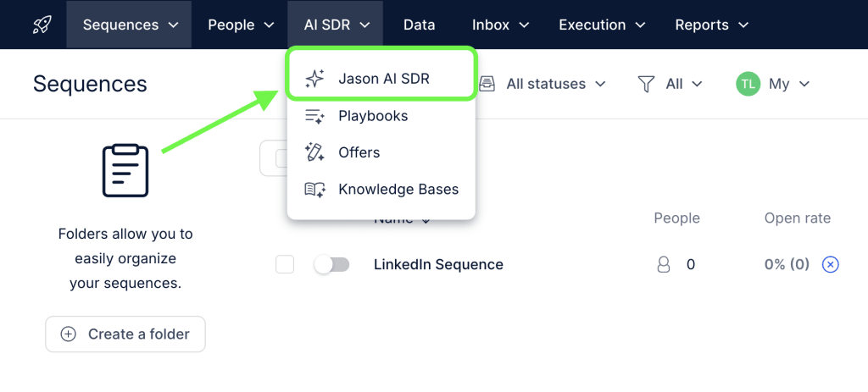Click the funnel filter icon
This screenshot has height=392, width=868.
(646, 84)
